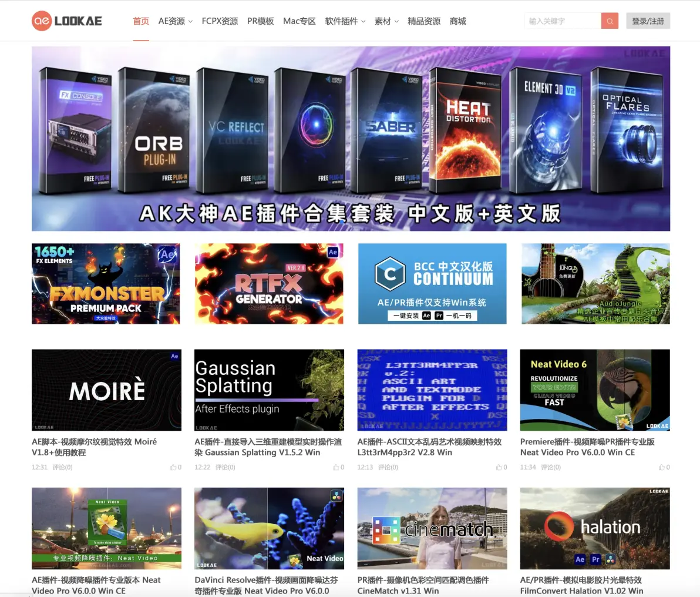700x597 pixels.
Task: Click the 12:31 timestamp on Moiré post
Action: [39, 467]
